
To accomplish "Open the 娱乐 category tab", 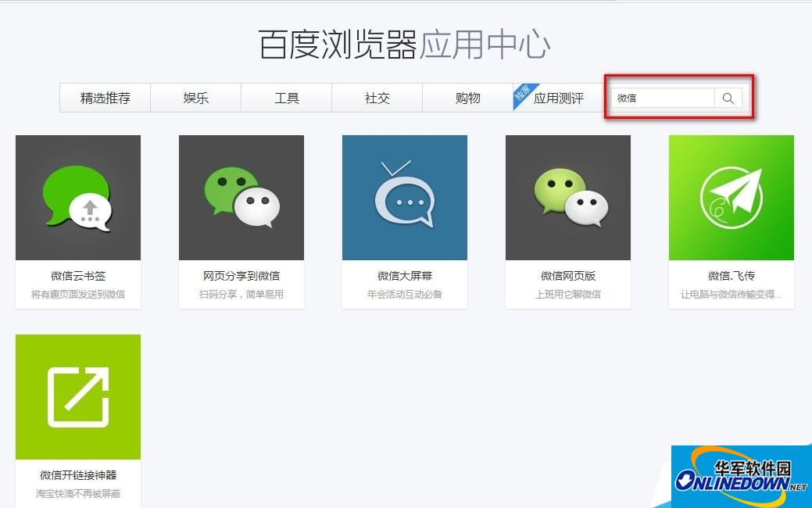I will click(195, 98).
